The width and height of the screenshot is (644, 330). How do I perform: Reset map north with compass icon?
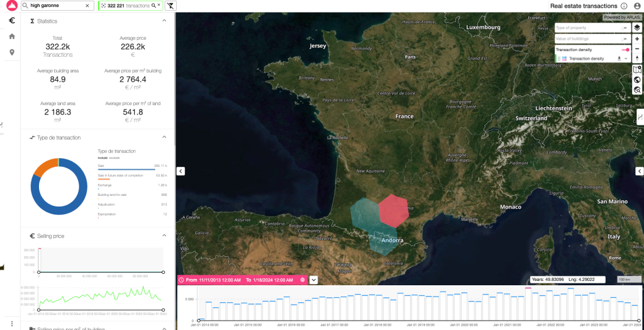(637, 59)
